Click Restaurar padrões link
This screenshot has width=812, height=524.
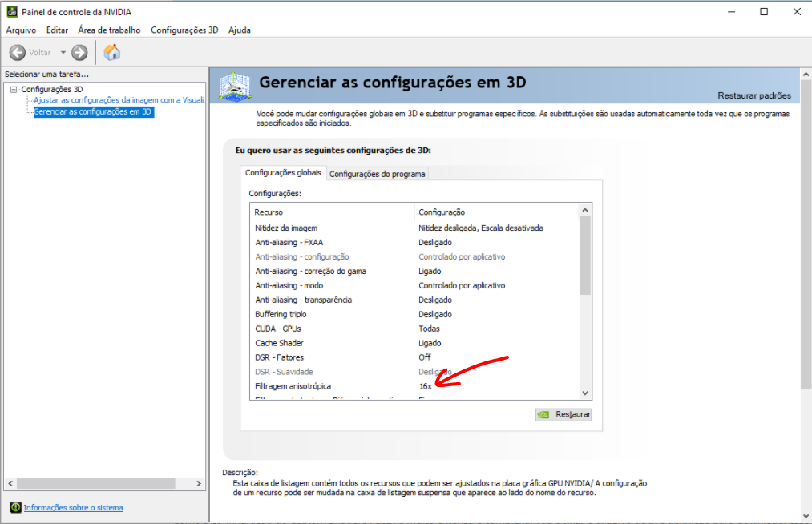(x=754, y=95)
